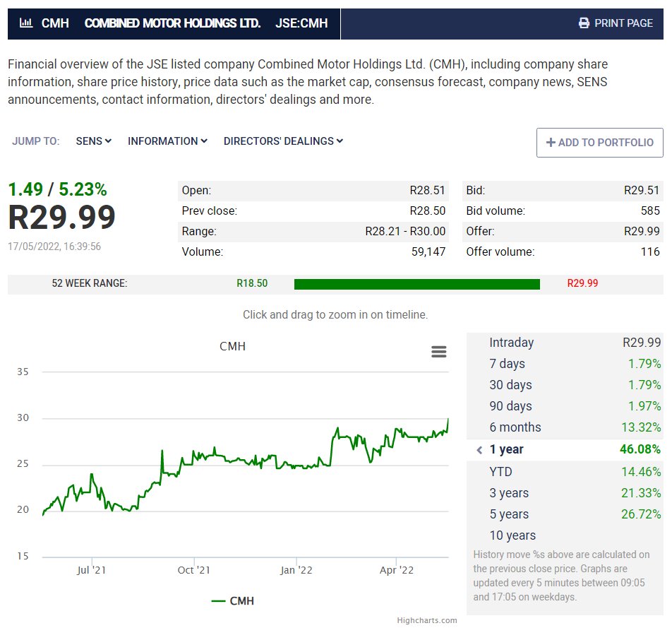This screenshot has width=672, height=628.
Task: Click the red 52 week high R29.99
Action: pos(582,283)
